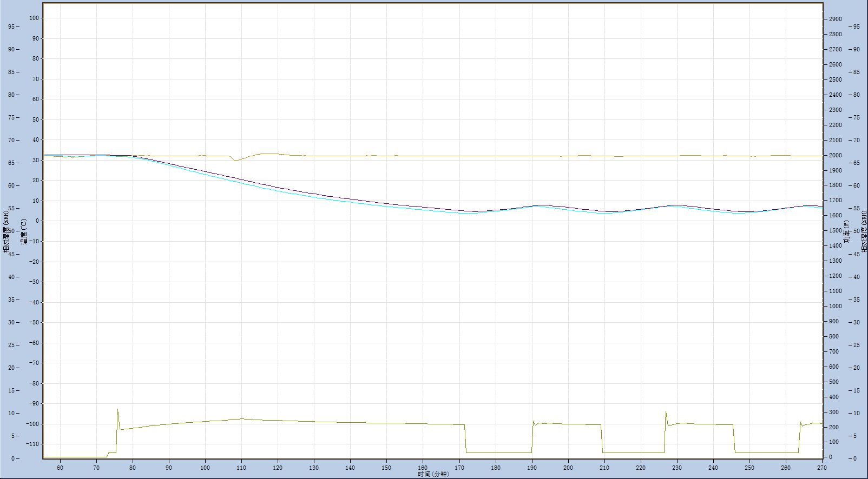Viewport: 868px width, 479px height.
Task: Click the 0 label on the temperature axis
Action: click(37, 221)
